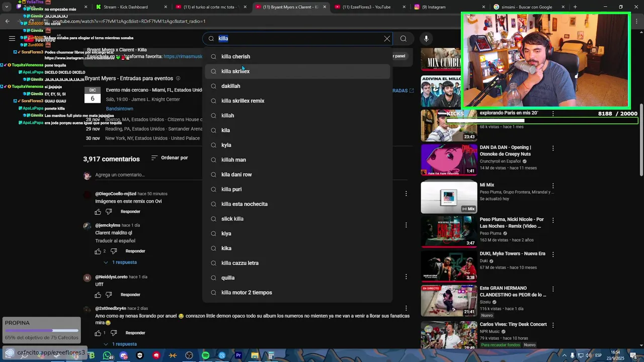
Task: Open Premiere Pro from the taskbar
Action: click(x=238, y=355)
